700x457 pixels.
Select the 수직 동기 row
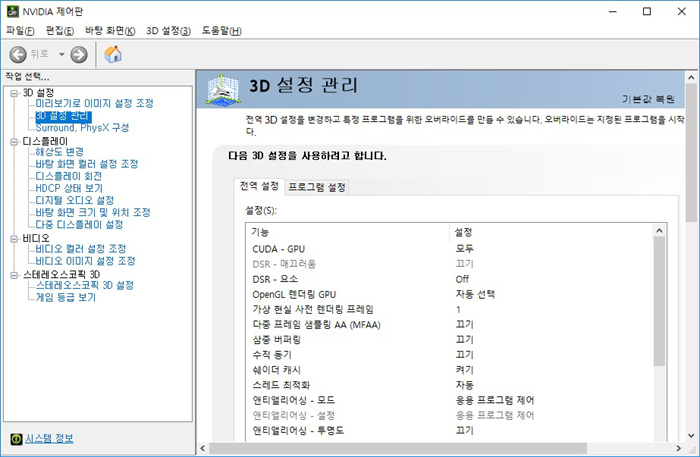(450, 355)
